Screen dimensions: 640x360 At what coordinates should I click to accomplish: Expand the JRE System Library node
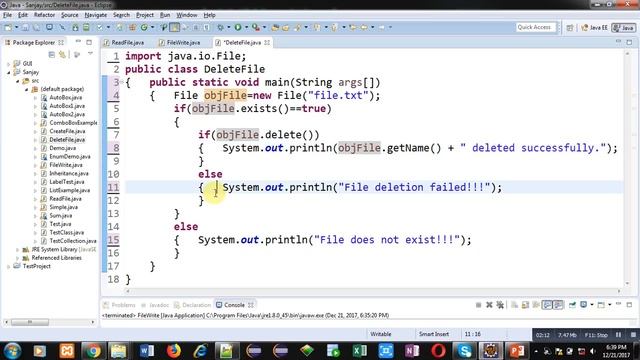tap(18, 249)
